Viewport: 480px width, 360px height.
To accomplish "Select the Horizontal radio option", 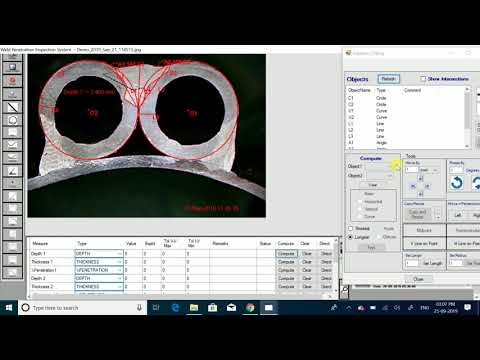I will [360, 202].
